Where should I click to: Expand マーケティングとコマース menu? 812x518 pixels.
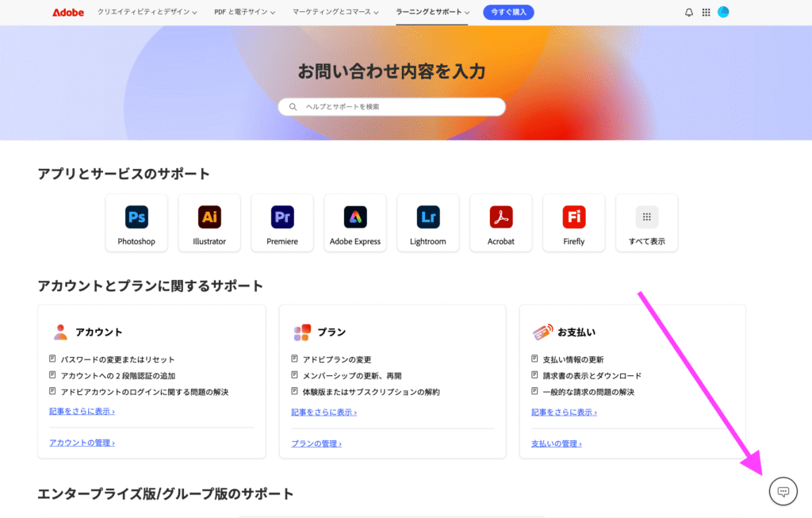click(x=335, y=12)
